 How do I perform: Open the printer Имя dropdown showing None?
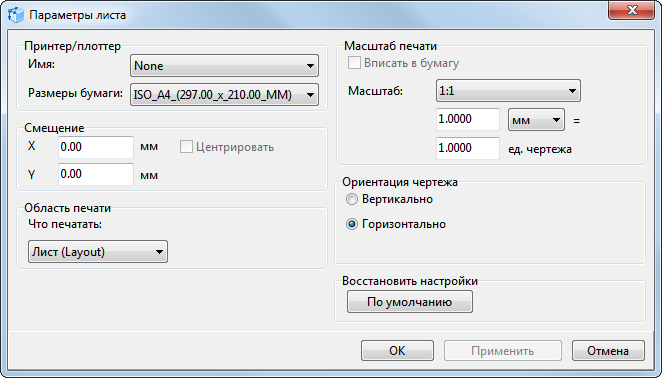(224, 65)
